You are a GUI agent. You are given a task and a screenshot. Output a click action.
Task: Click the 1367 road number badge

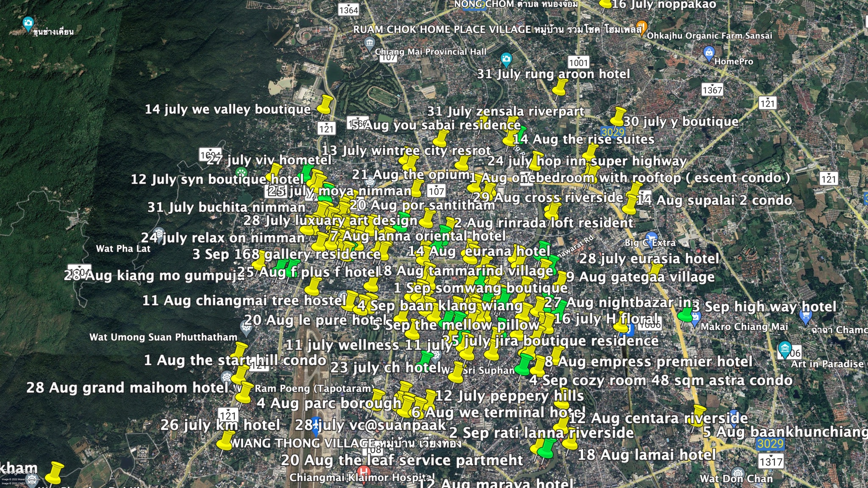pos(712,90)
